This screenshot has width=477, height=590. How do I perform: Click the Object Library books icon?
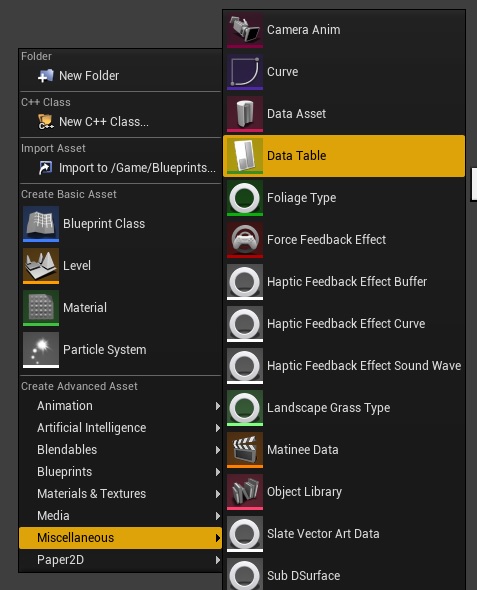(245, 492)
